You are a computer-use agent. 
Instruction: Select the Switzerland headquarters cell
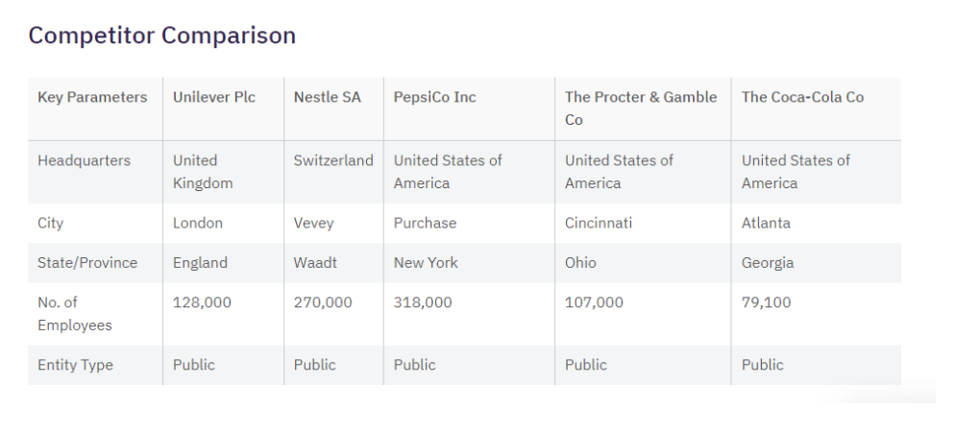pyautogui.click(x=333, y=160)
